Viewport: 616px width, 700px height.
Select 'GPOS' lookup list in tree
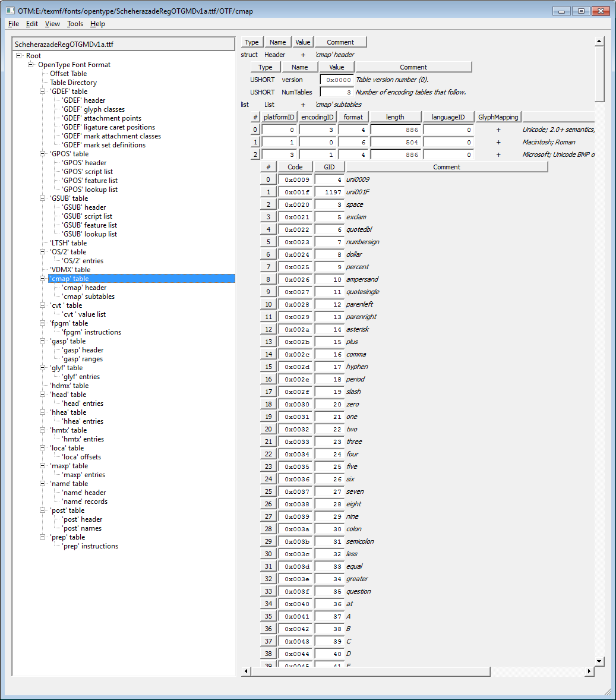tap(89, 190)
